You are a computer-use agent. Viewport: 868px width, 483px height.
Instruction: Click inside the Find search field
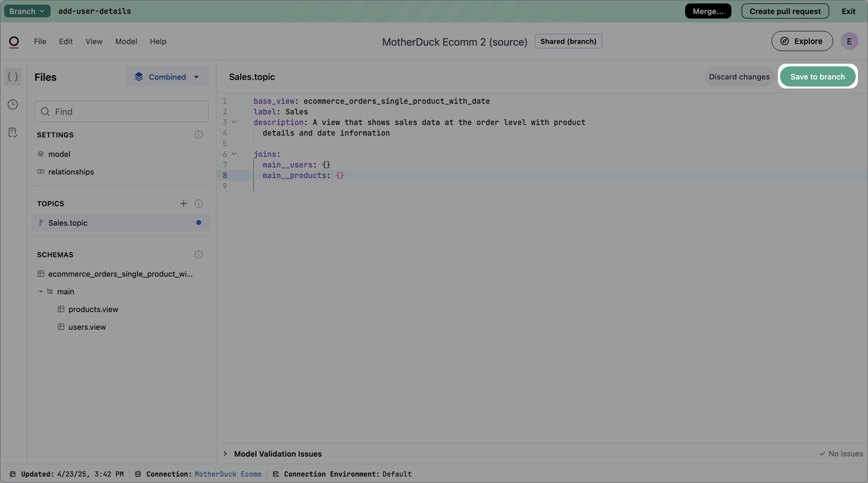tap(121, 111)
